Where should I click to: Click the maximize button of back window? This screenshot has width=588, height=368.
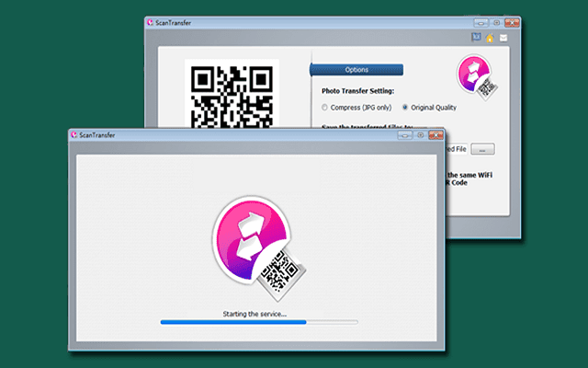[496, 22]
